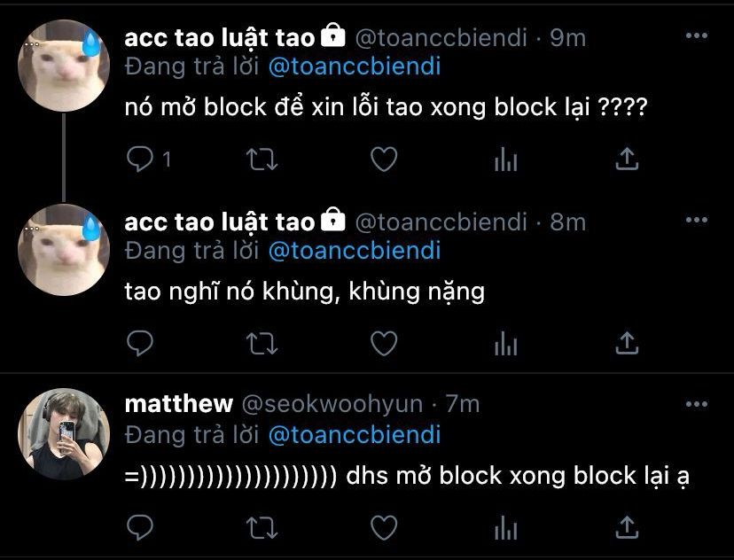Open matthew's profile name
Screen dimensions: 734x560
[179, 404]
